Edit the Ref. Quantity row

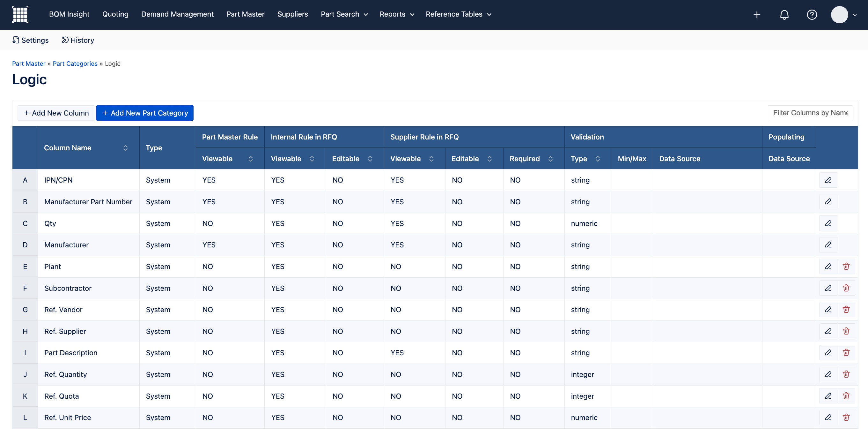coord(828,374)
